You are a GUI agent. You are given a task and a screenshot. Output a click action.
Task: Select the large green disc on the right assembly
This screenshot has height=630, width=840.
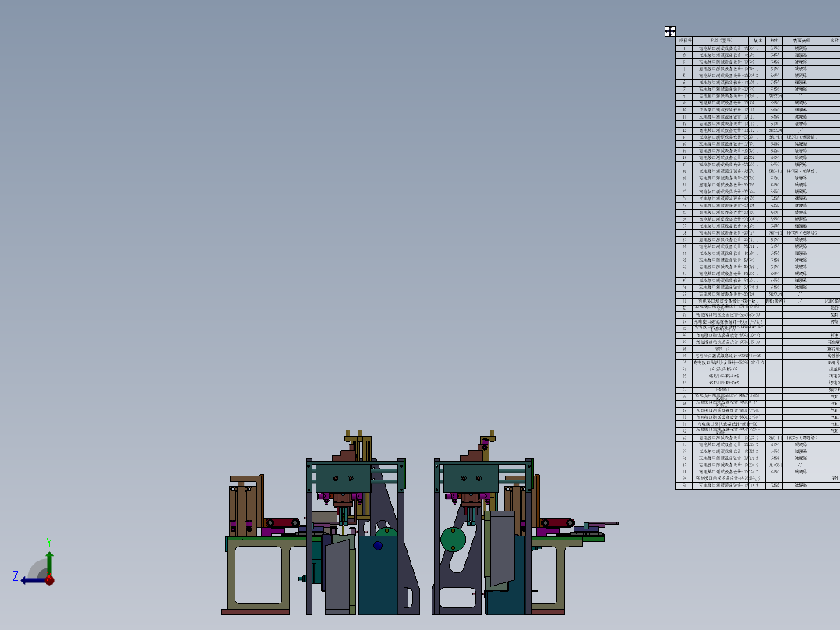(x=453, y=540)
